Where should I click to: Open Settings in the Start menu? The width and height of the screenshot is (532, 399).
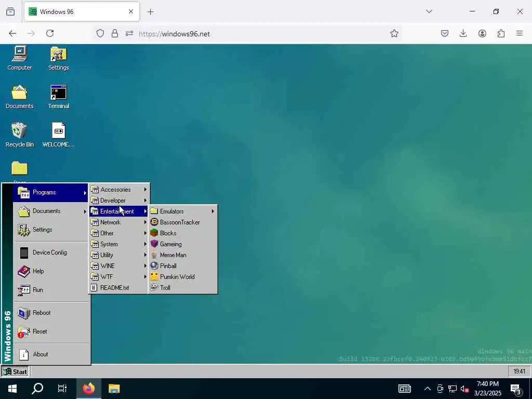(x=51, y=230)
